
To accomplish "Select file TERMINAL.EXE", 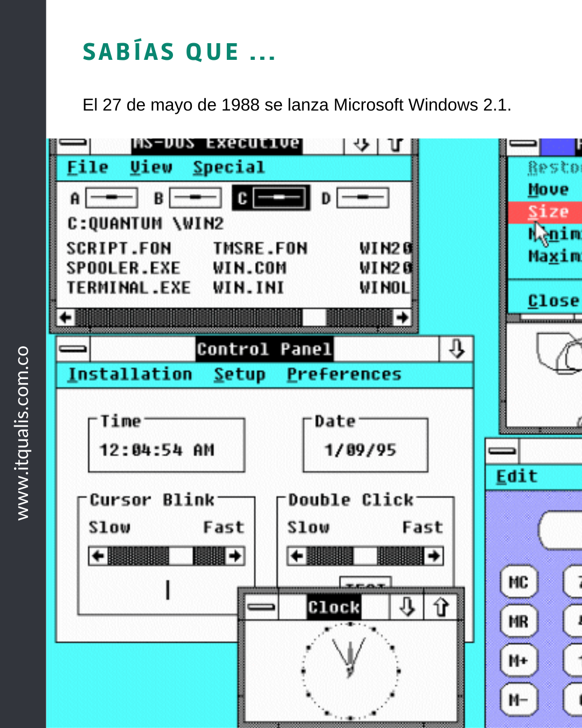I will pos(129,287).
